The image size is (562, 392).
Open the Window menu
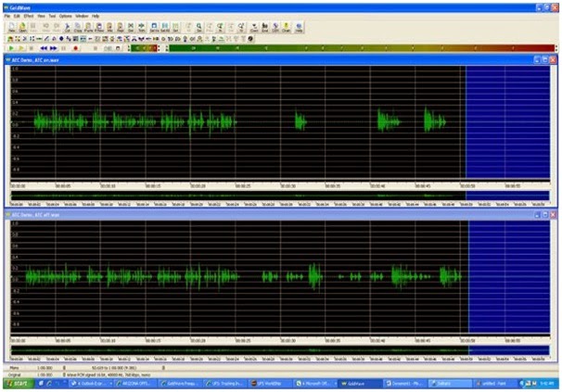(82, 16)
